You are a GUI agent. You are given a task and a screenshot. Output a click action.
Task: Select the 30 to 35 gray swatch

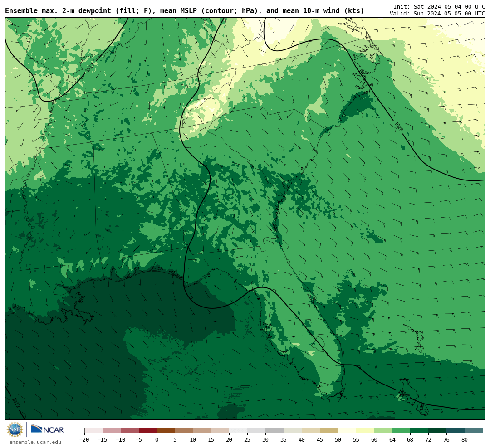(x=274, y=431)
